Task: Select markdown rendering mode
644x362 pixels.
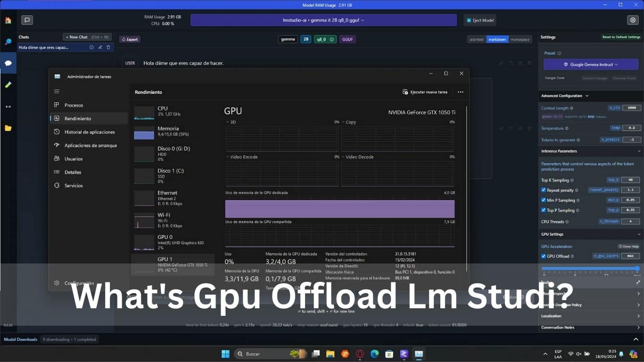Action: tap(497, 40)
